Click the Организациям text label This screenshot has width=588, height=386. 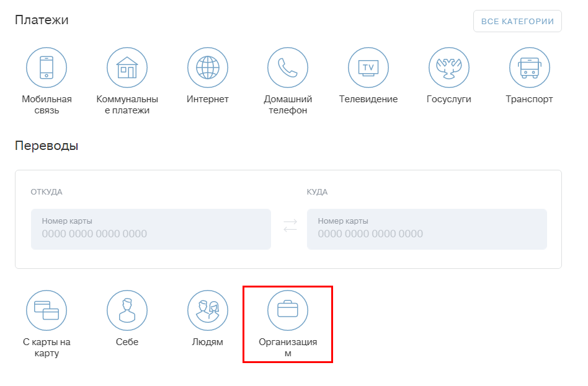(x=288, y=348)
